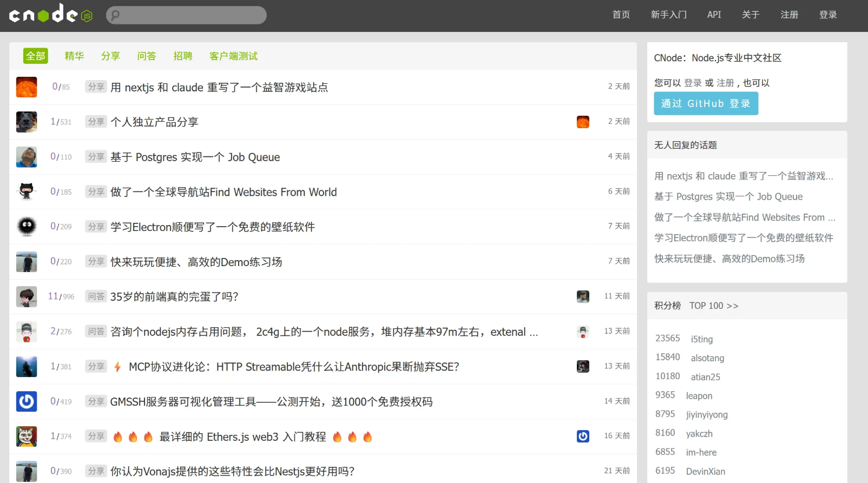This screenshot has width=868, height=483.
Task: Click last-replier avatar on MCP协议进化论 row
Action: (x=583, y=366)
